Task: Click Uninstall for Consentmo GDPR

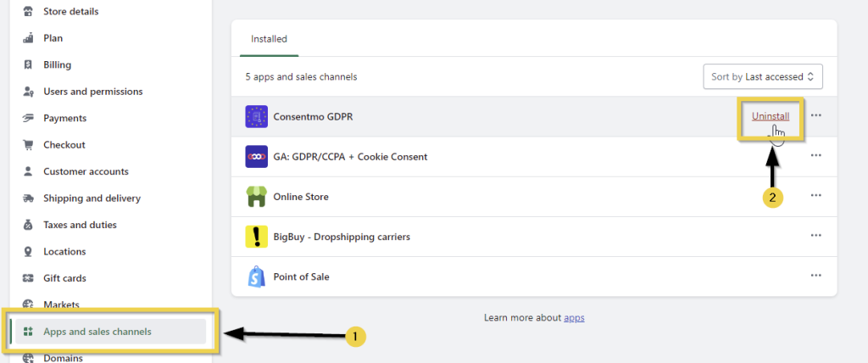Action: coord(770,116)
